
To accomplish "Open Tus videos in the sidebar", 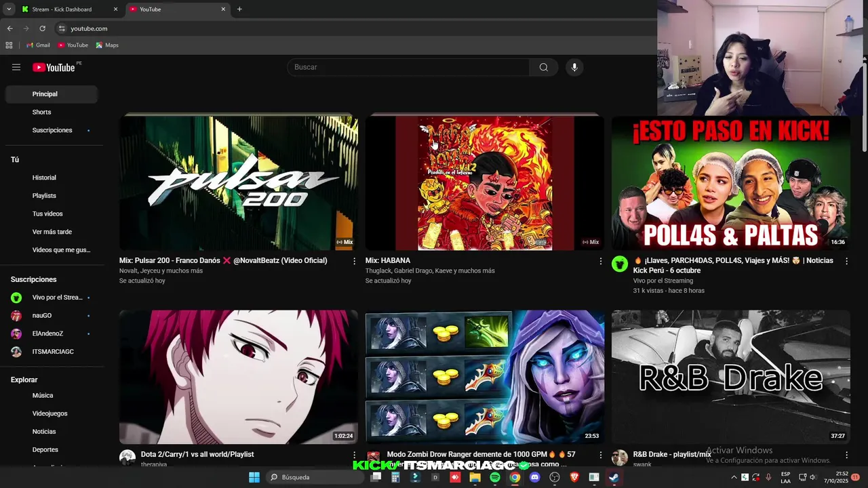I will pos(52,213).
